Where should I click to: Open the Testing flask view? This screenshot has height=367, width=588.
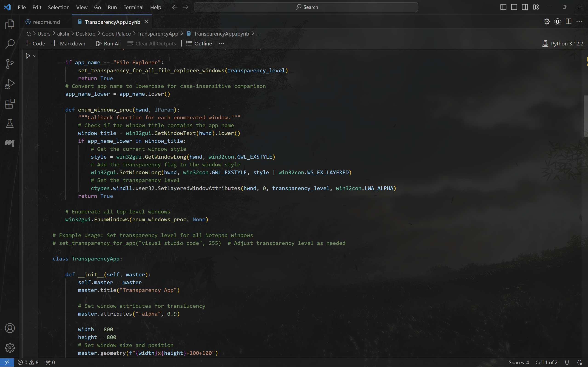10,124
